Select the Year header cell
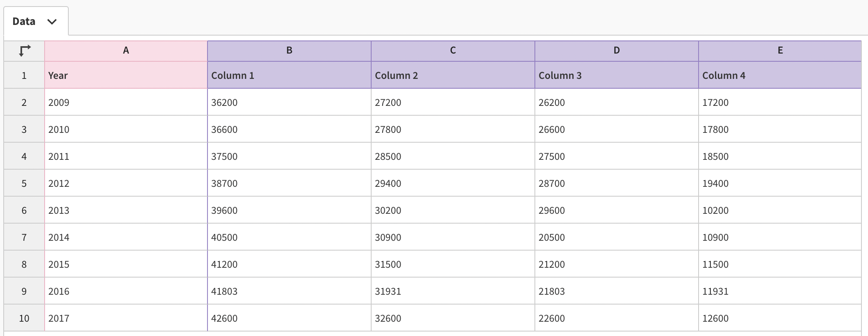The image size is (868, 336). click(126, 75)
